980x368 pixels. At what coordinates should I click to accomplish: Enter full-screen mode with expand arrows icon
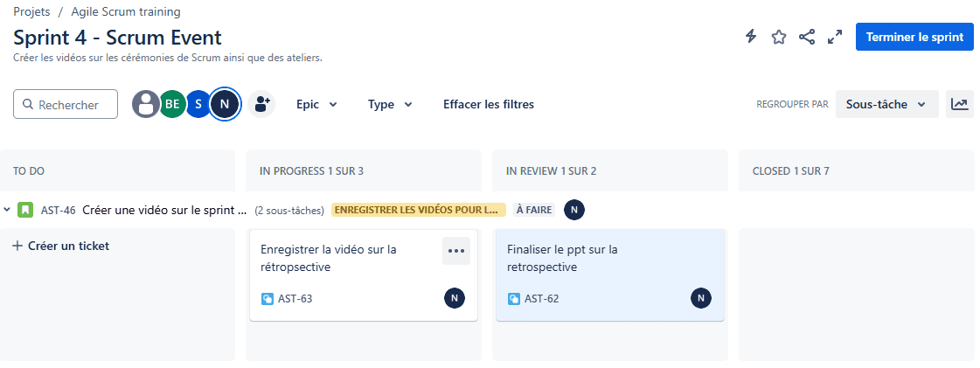[x=834, y=37]
